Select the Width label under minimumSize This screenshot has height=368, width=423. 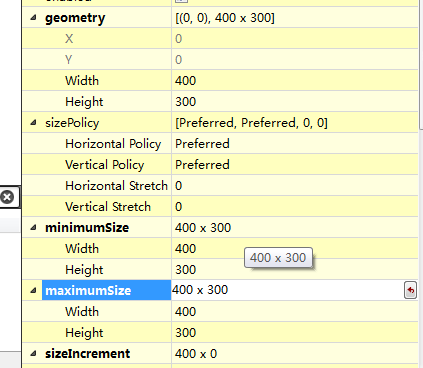click(82, 249)
